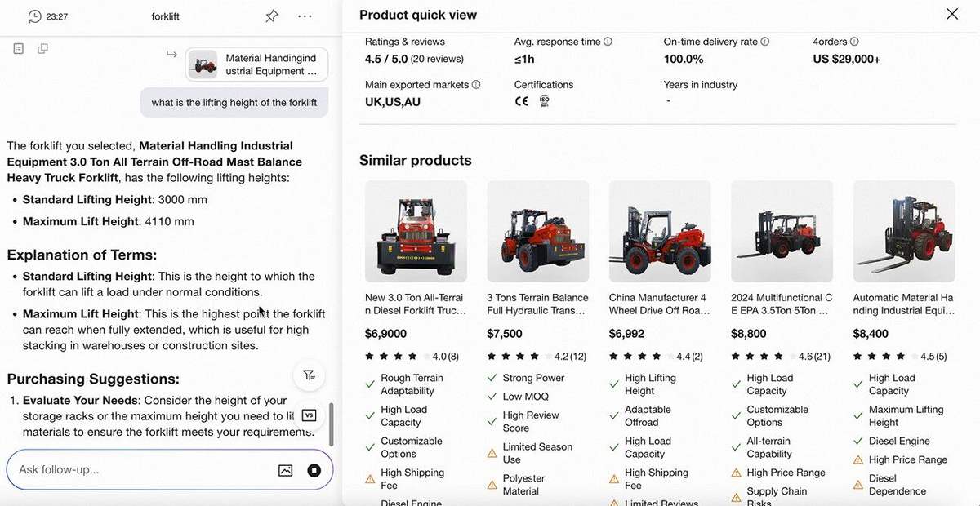This screenshot has height=506, width=980.
Task: Click the copy windows icon
Action: (x=42, y=49)
